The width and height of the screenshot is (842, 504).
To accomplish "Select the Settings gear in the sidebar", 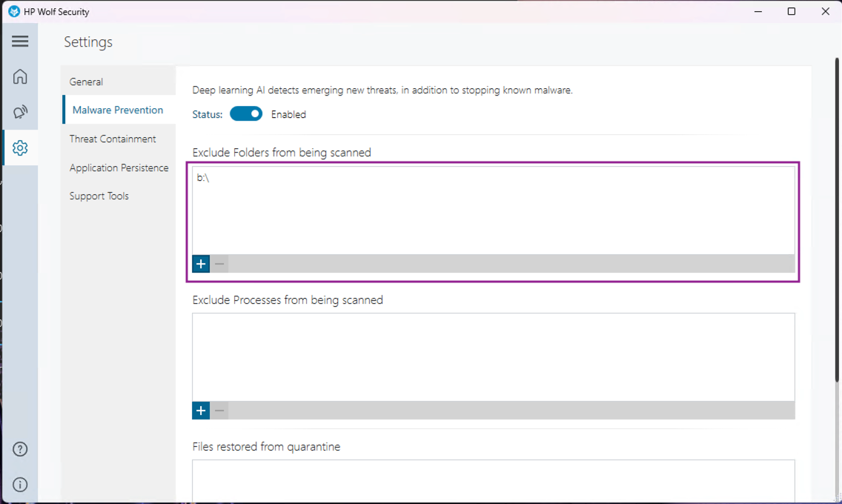I will (20, 147).
